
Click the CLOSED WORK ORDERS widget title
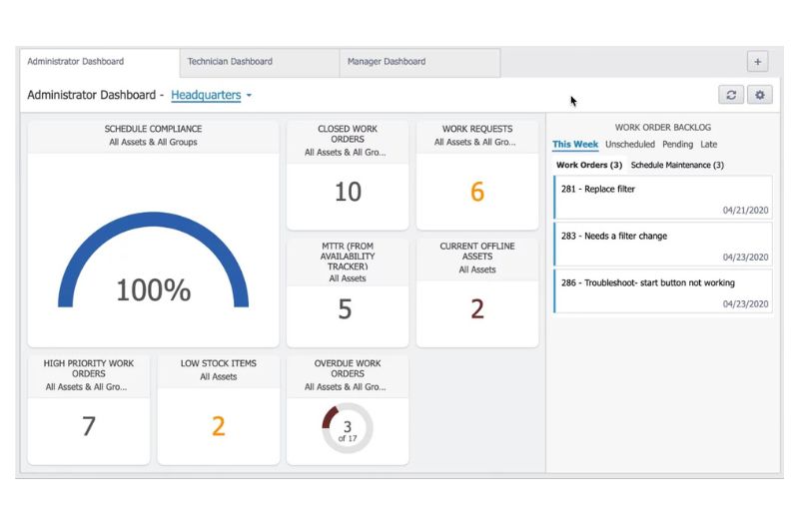(348, 134)
